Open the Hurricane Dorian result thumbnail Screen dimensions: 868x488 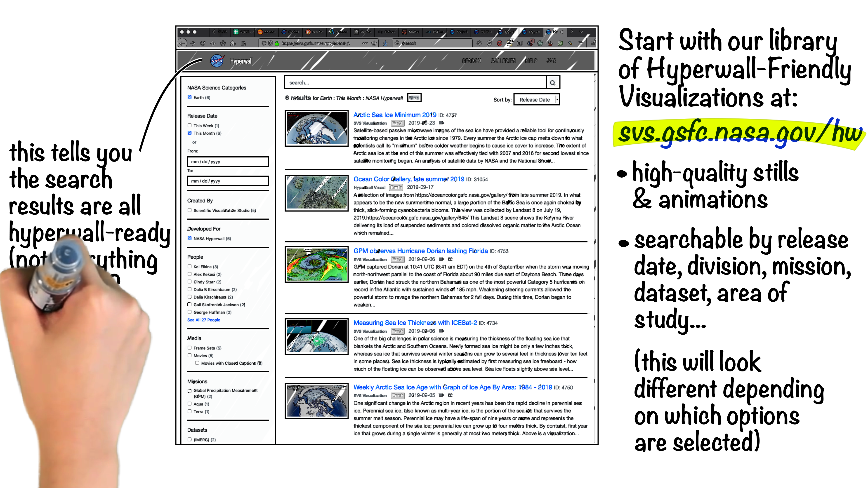tap(316, 264)
